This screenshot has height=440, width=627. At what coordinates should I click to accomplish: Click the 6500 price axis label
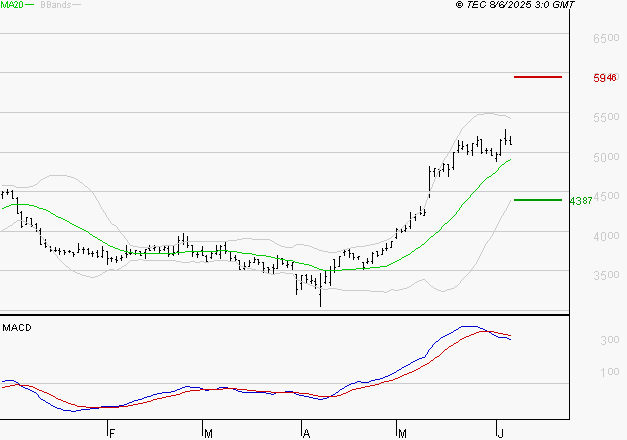(x=606, y=38)
